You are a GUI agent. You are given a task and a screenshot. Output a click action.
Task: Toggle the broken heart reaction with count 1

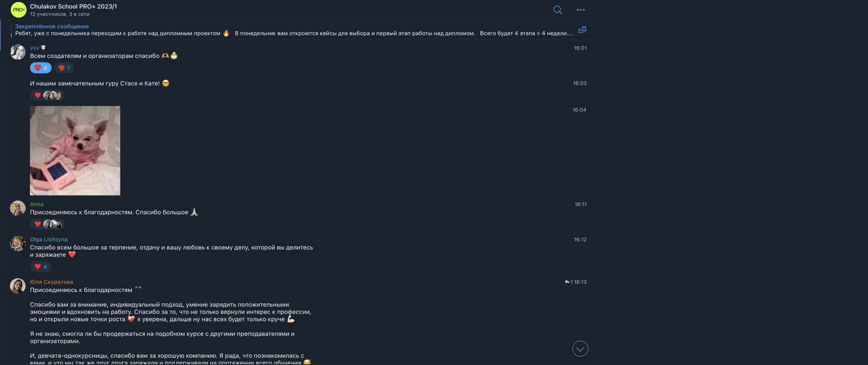64,68
